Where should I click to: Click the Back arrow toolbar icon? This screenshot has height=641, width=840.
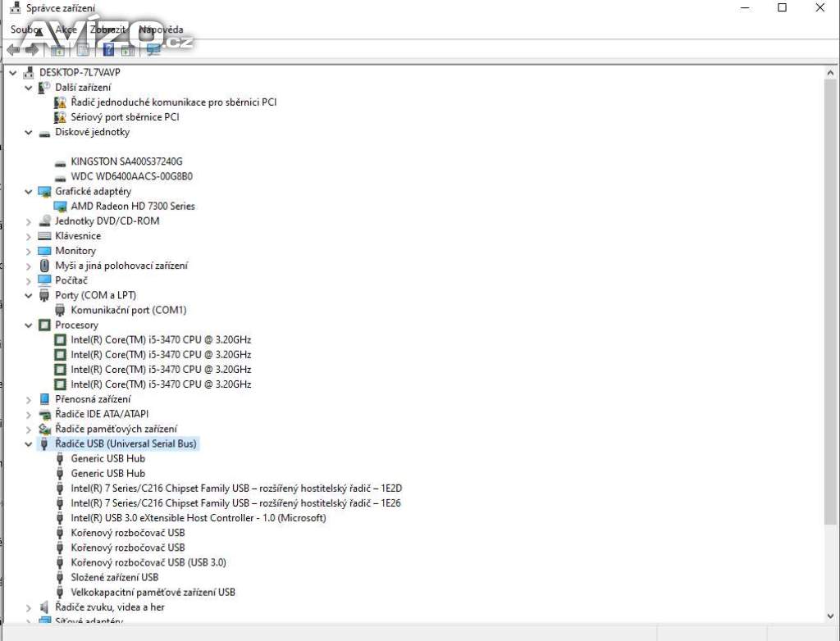coord(14,50)
